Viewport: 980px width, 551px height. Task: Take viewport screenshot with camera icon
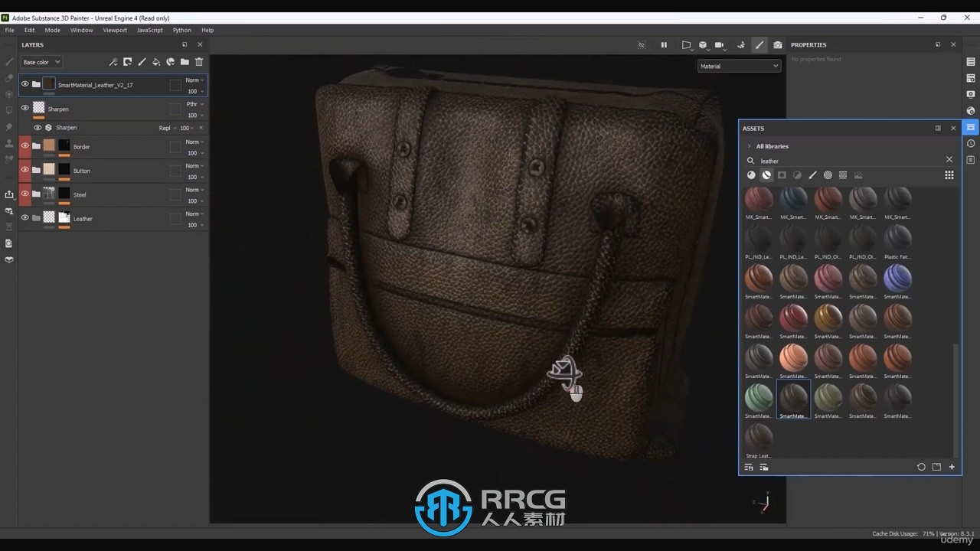tap(778, 45)
